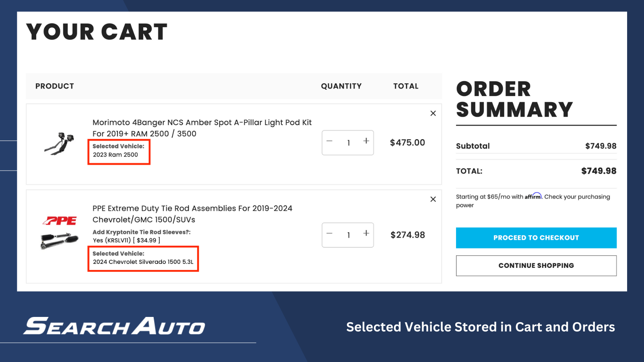
Task: Remove the Morimoto light pod kit from cart
Action: coord(433,113)
